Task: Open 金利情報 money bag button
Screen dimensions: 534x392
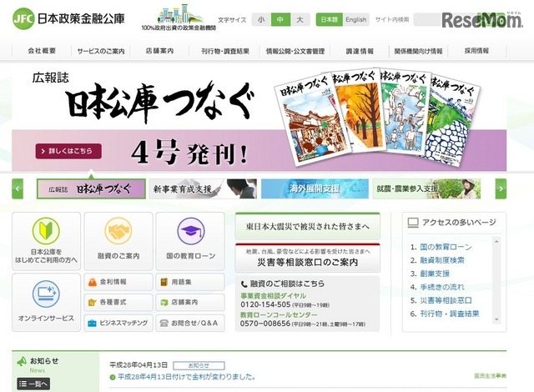Action: (x=118, y=282)
